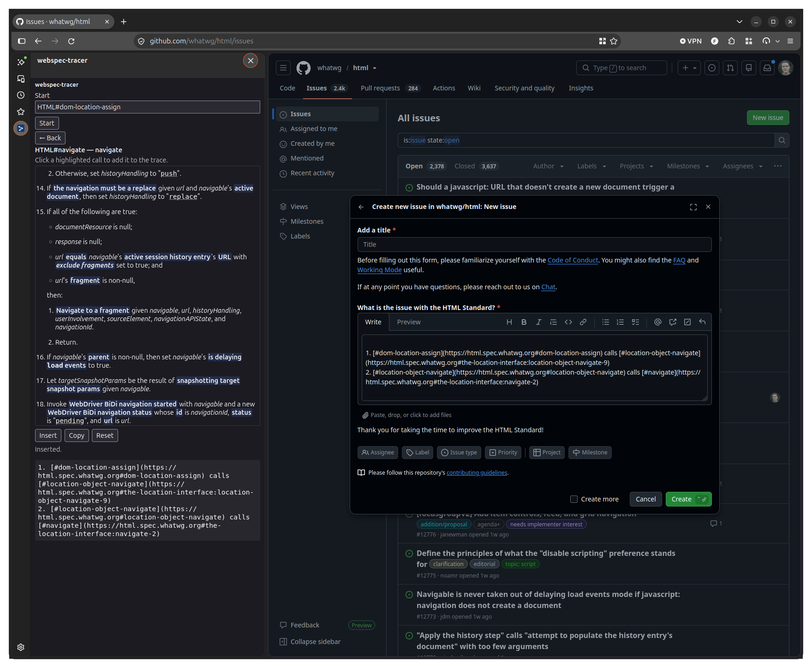The width and height of the screenshot is (812, 668).
Task: Insert a quote block in editor
Action: (553, 322)
